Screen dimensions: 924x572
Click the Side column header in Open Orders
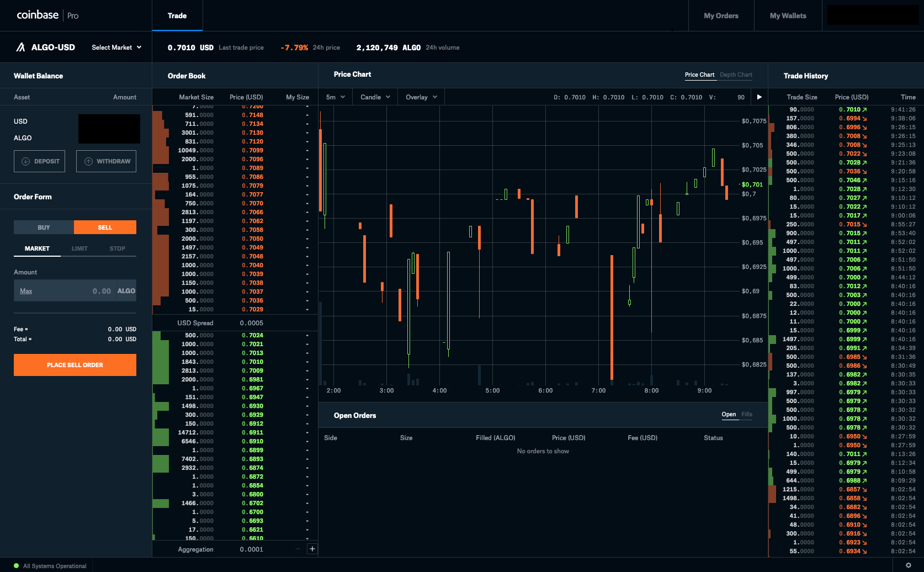pyautogui.click(x=331, y=438)
